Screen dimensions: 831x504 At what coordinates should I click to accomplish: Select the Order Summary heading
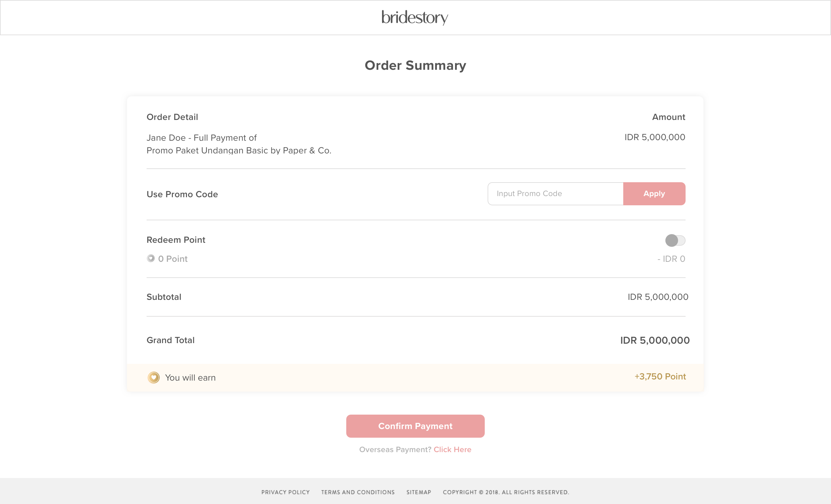click(415, 65)
